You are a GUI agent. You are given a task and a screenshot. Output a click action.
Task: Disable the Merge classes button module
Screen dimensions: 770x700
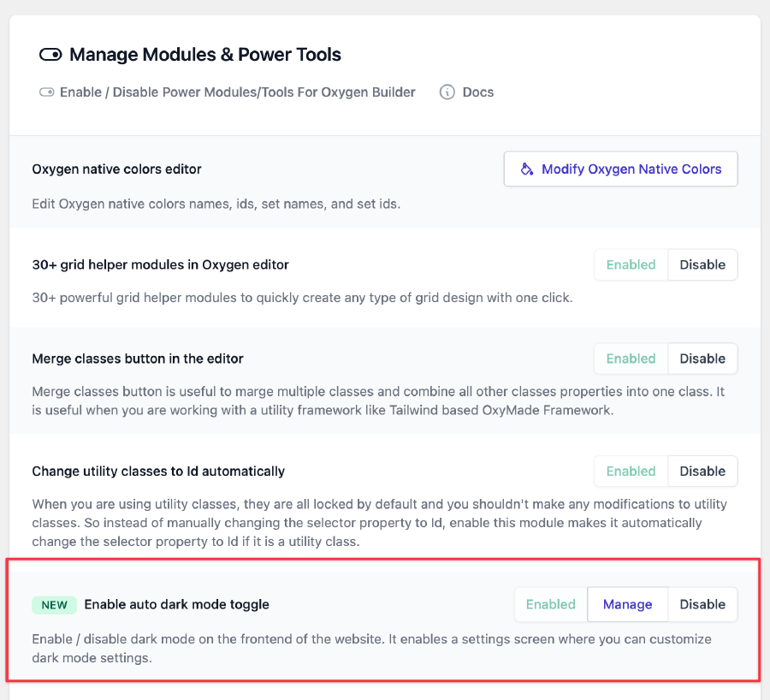[x=702, y=359]
